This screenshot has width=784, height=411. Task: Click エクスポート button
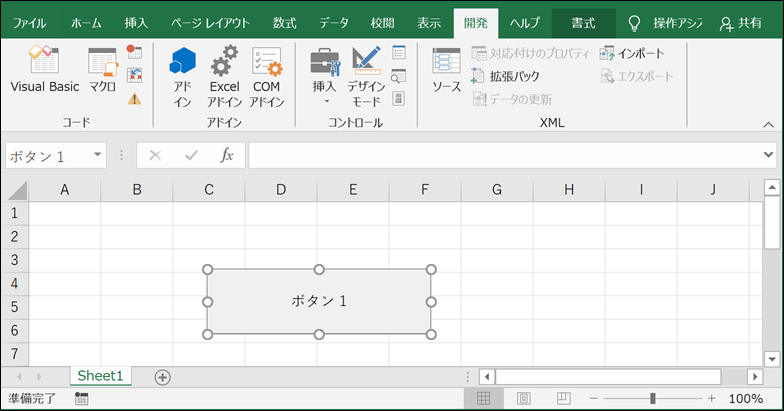pyautogui.click(x=637, y=76)
